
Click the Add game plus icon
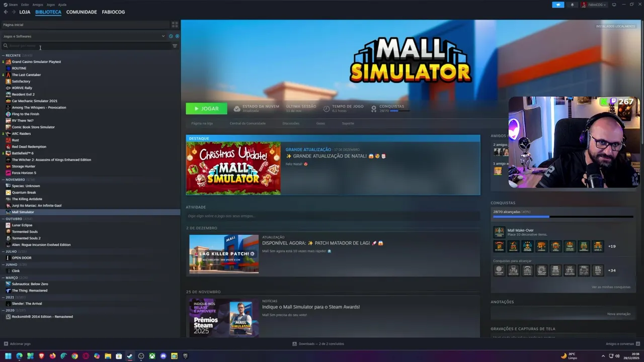[x=6, y=344]
